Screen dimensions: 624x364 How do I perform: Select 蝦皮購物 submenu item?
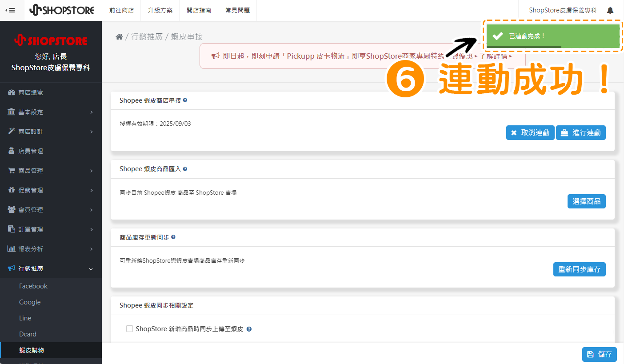click(x=51, y=350)
